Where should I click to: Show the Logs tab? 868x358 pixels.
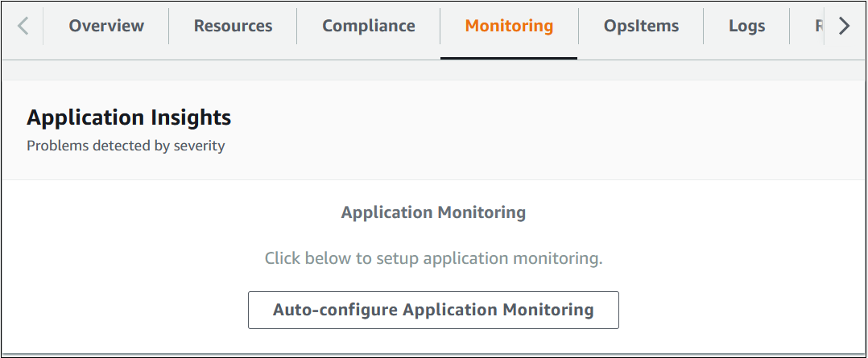click(x=746, y=26)
